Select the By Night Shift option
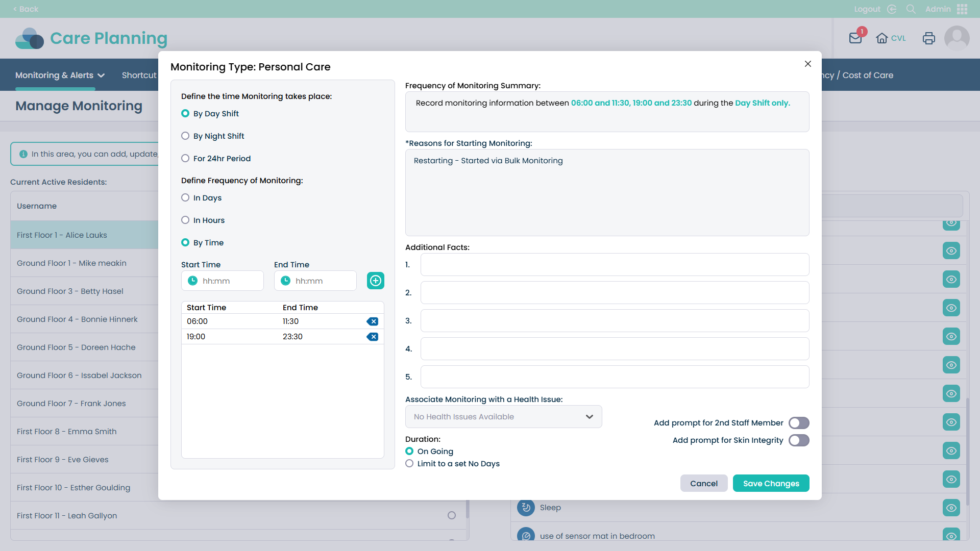The width and height of the screenshot is (980, 551). (185, 136)
